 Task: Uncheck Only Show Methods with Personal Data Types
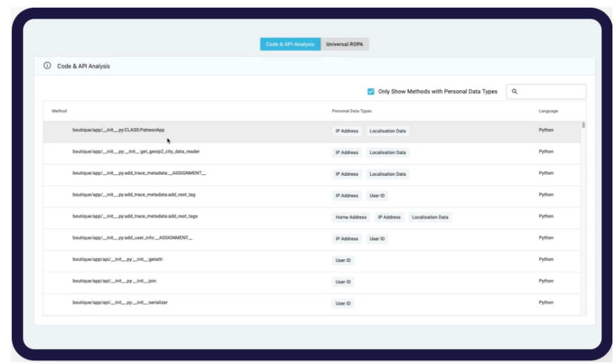pos(371,91)
